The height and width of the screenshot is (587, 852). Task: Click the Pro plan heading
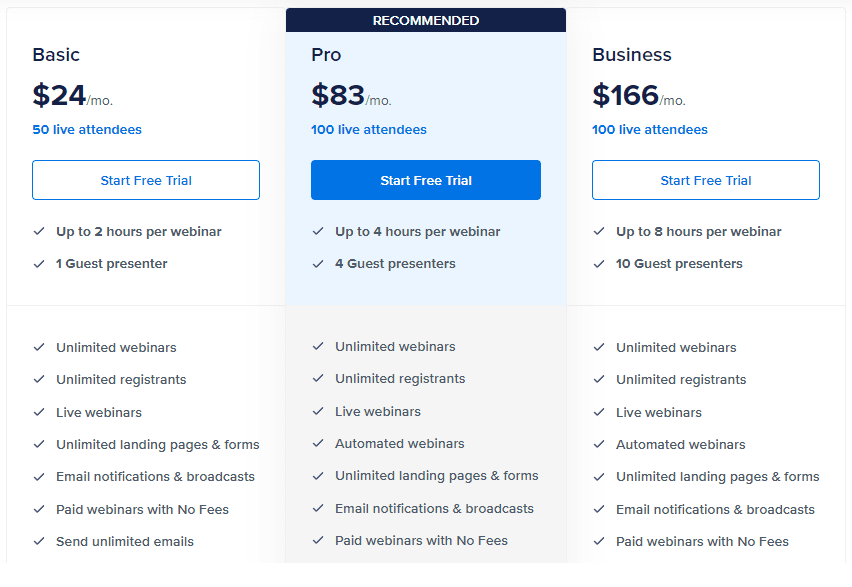(326, 54)
